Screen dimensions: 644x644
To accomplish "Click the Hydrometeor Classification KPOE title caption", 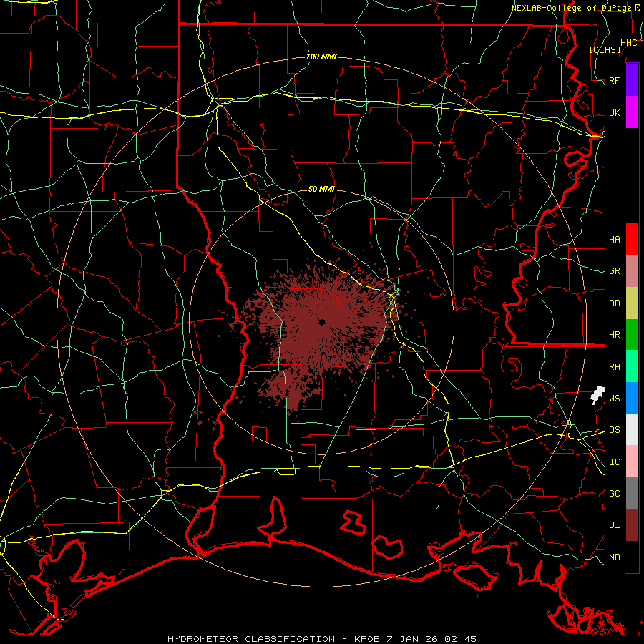I will [322, 639].
